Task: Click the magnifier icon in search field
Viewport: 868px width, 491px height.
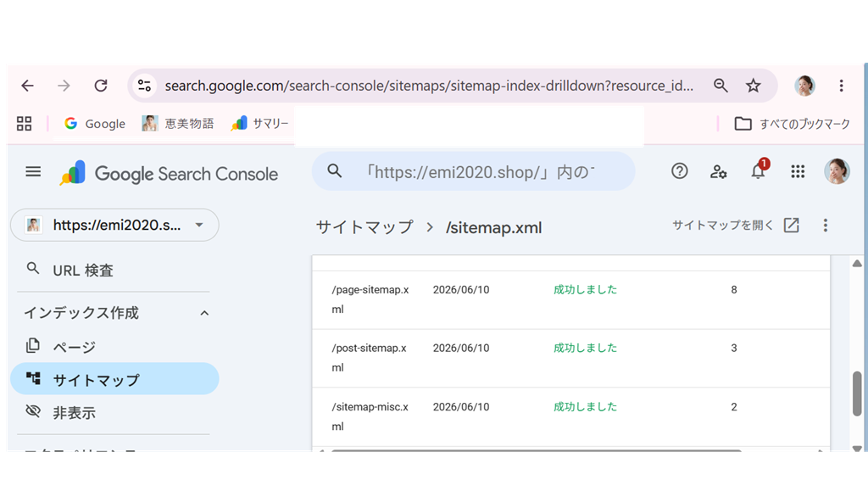Action: (x=334, y=171)
